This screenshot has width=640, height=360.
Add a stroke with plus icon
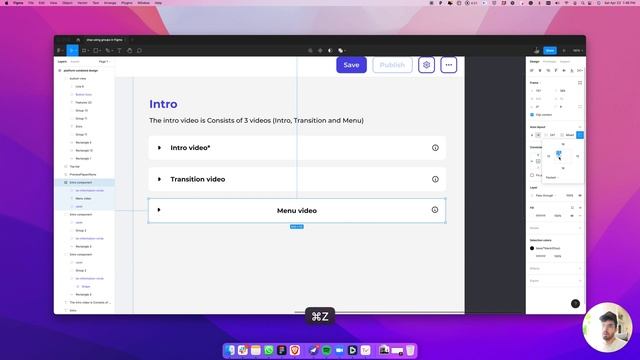click(580, 228)
